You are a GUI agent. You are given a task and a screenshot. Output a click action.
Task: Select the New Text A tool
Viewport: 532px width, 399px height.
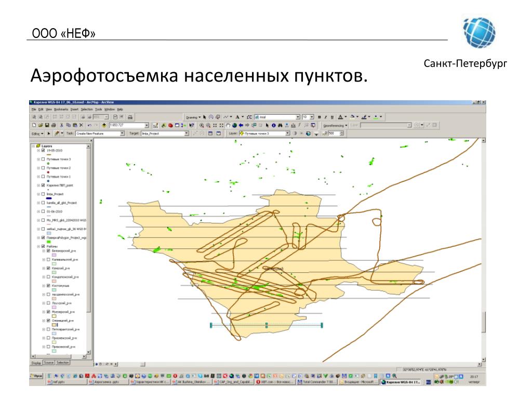pyautogui.click(x=237, y=117)
